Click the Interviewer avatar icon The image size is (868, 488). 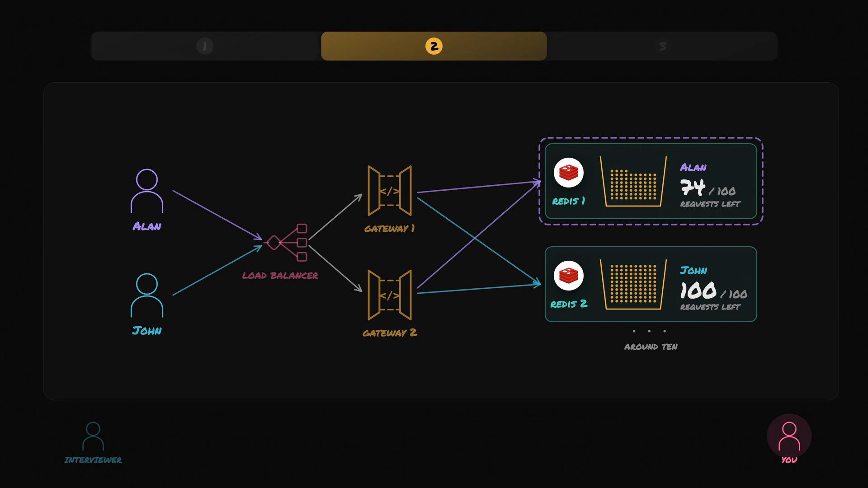93,436
